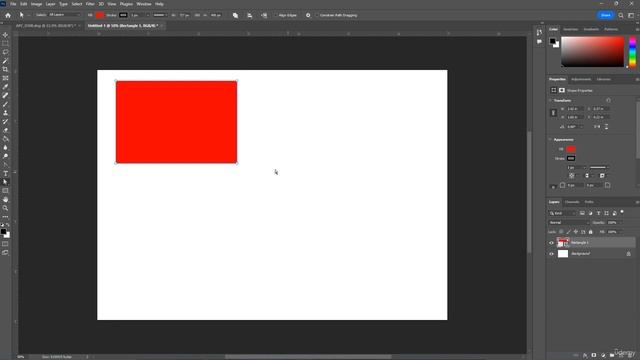Open the Opacity dropdown in Layers panel
The image size is (640, 360).
[x=622, y=222]
